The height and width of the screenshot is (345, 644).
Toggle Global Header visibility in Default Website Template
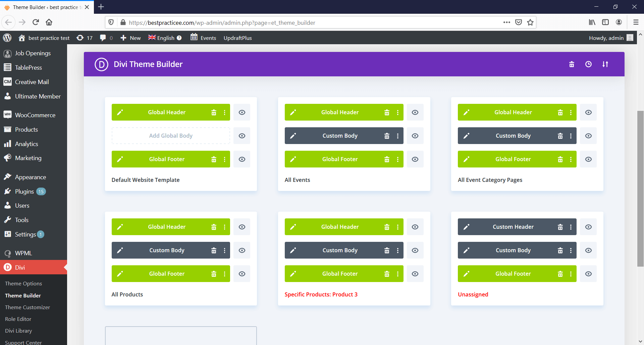(242, 113)
